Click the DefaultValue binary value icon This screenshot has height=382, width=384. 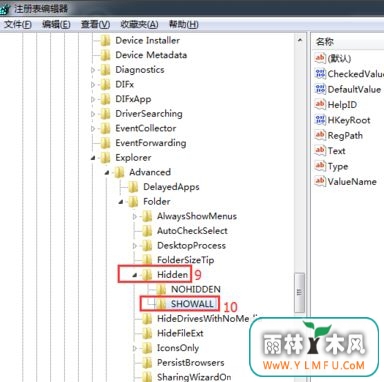click(320, 89)
